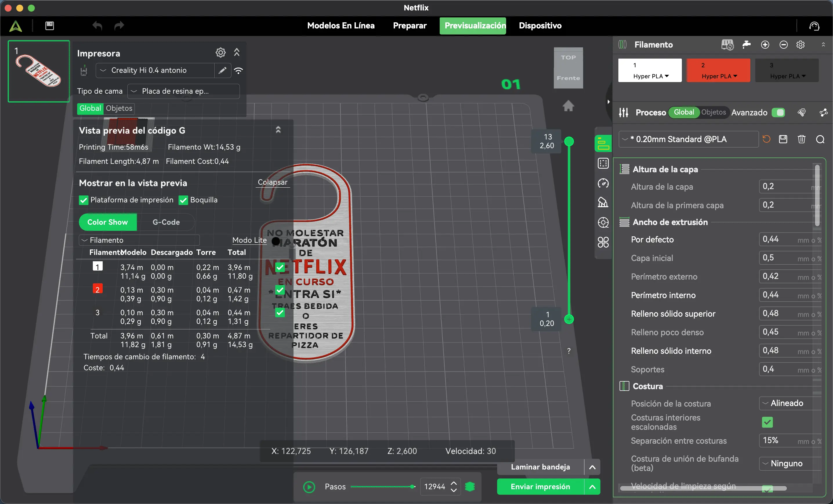Screen dimensions: 833x504
Task: Click the TOP face of view cube
Action: point(568,57)
